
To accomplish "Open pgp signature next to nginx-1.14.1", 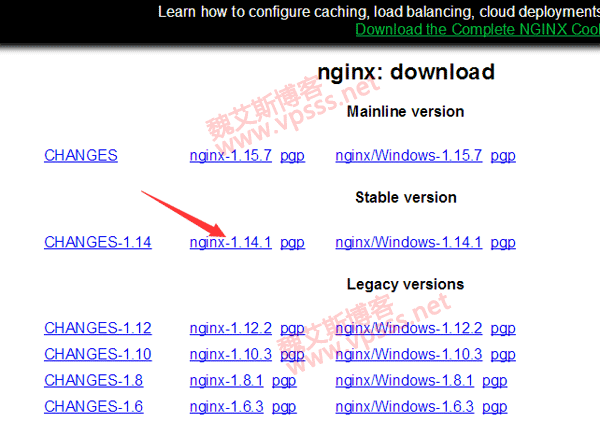I will click(292, 242).
